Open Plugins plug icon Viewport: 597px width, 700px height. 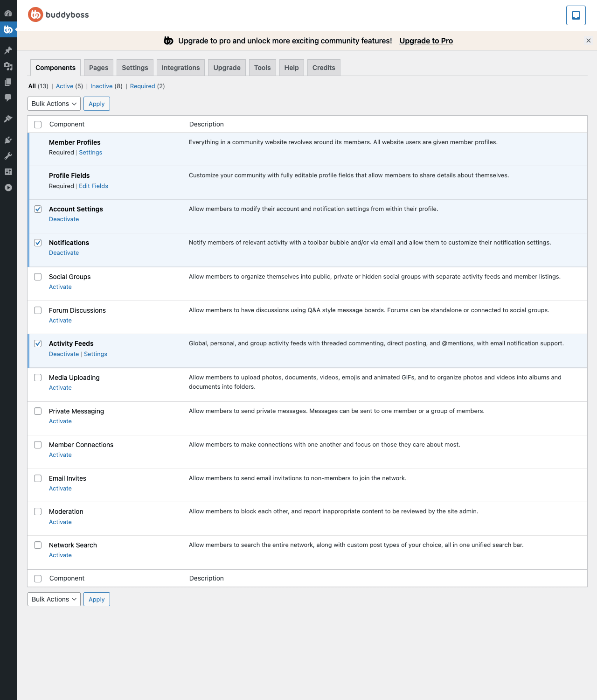tap(8, 140)
